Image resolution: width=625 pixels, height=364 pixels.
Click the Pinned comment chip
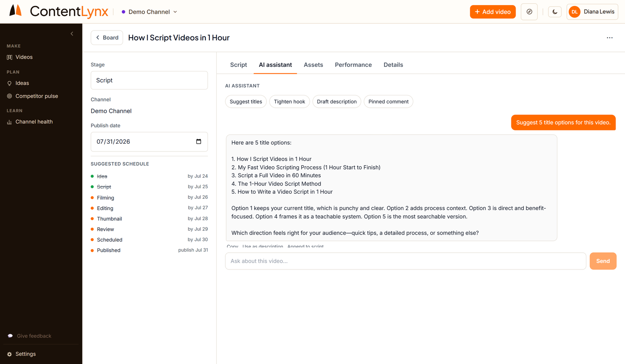(388, 102)
